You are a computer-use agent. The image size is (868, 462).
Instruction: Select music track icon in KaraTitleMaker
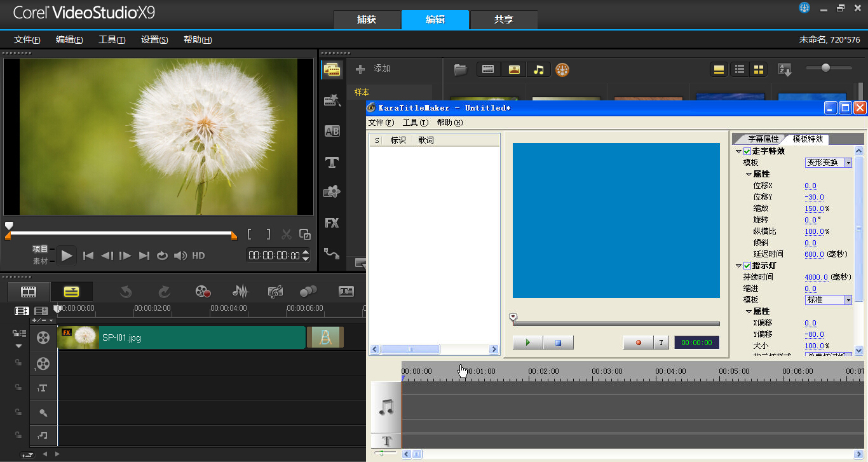point(386,407)
